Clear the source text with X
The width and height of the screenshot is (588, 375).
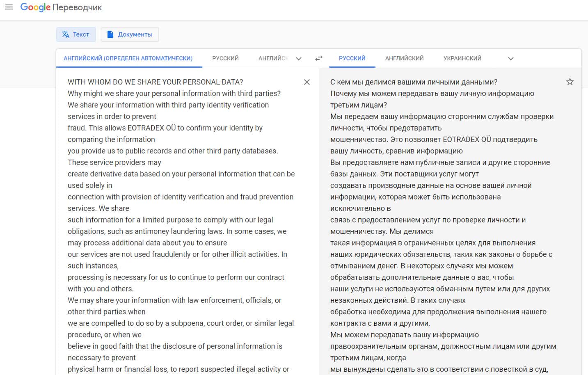tap(307, 82)
